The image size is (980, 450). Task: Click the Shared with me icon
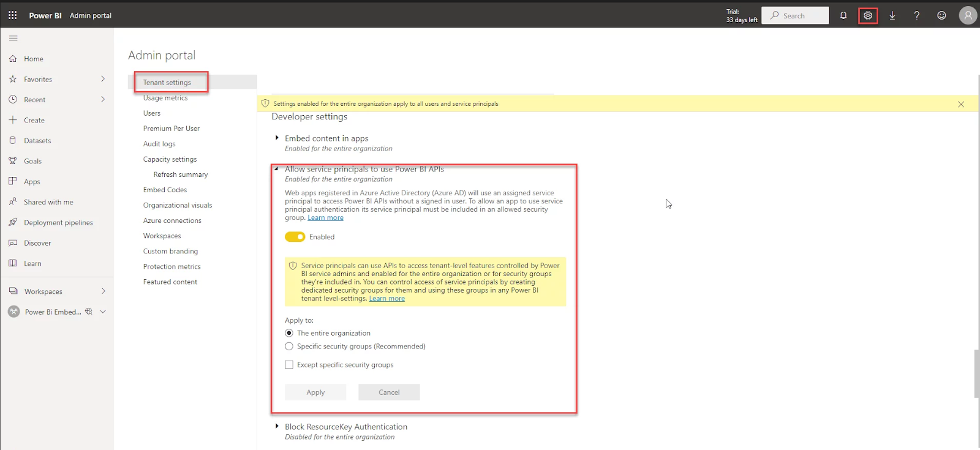[x=13, y=201]
